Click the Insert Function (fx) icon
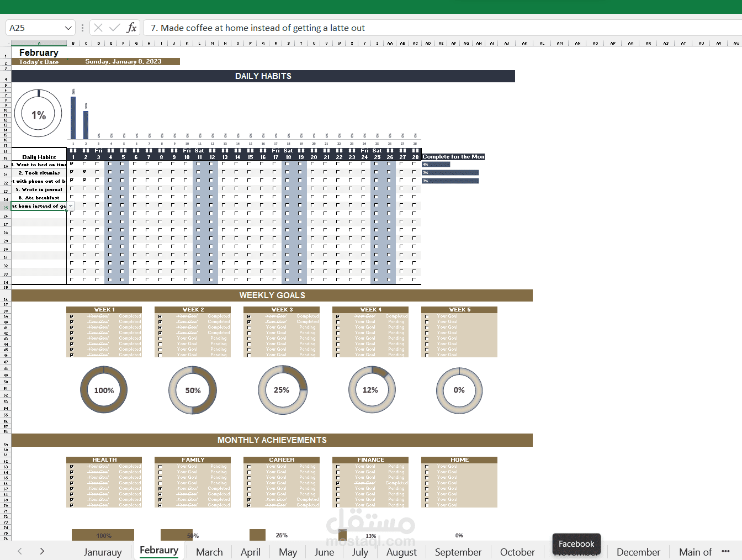This screenshot has height=560, width=742. point(132,28)
